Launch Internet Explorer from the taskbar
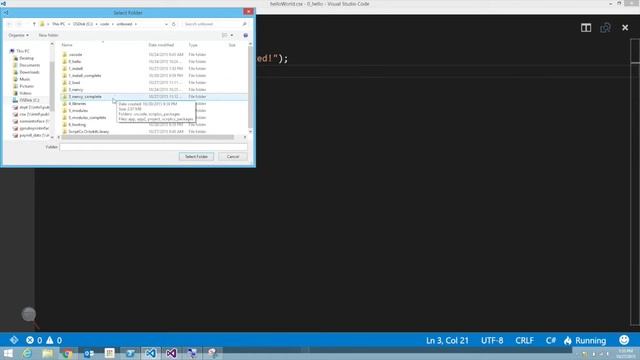This screenshot has width=640, height=360. coord(27,353)
